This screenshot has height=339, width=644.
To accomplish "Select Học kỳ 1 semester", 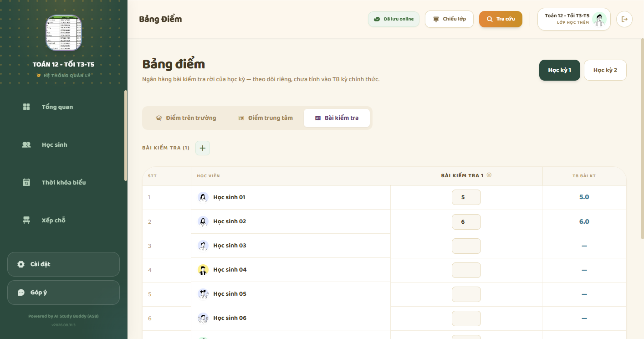I will (x=560, y=70).
